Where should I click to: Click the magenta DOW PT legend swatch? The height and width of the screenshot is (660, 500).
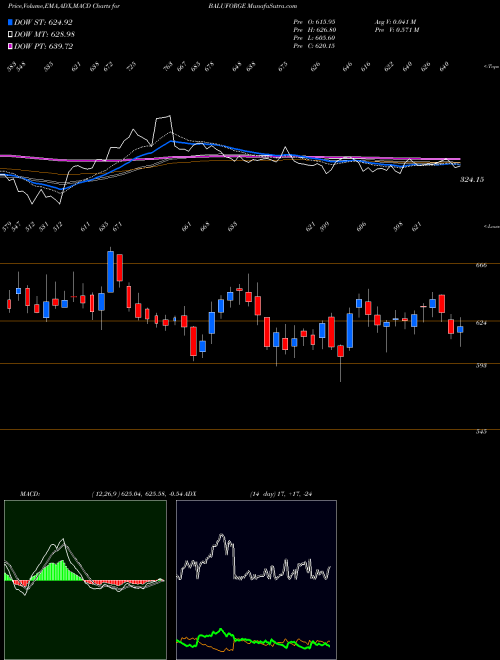[11, 46]
